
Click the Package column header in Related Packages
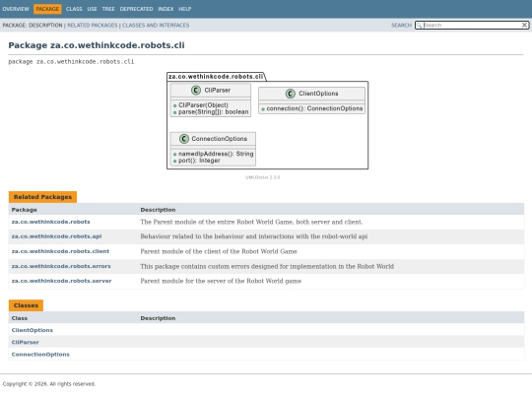[24, 210]
